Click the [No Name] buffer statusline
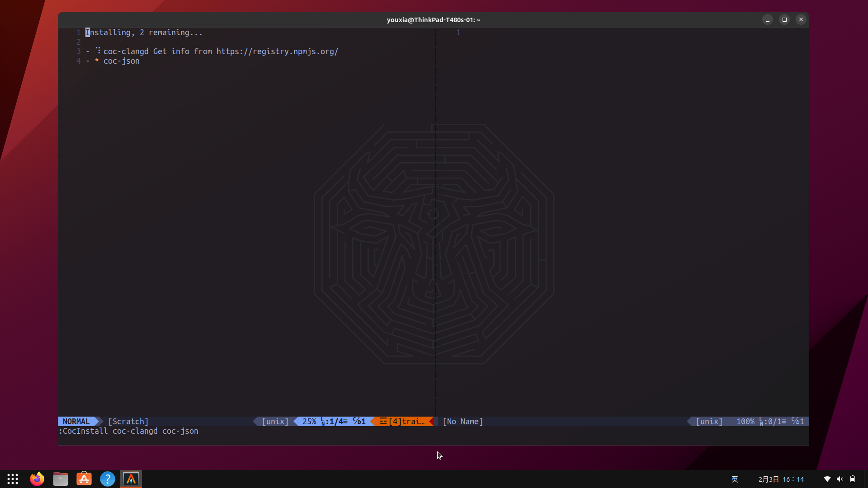Image resolution: width=868 pixels, height=488 pixels. click(462, 421)
